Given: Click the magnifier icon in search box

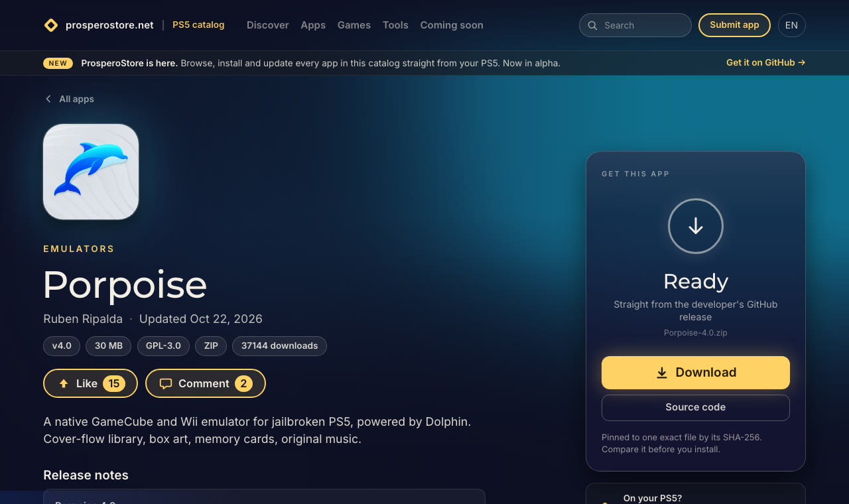Looking at the screenshot, I should tap(592, 25).
